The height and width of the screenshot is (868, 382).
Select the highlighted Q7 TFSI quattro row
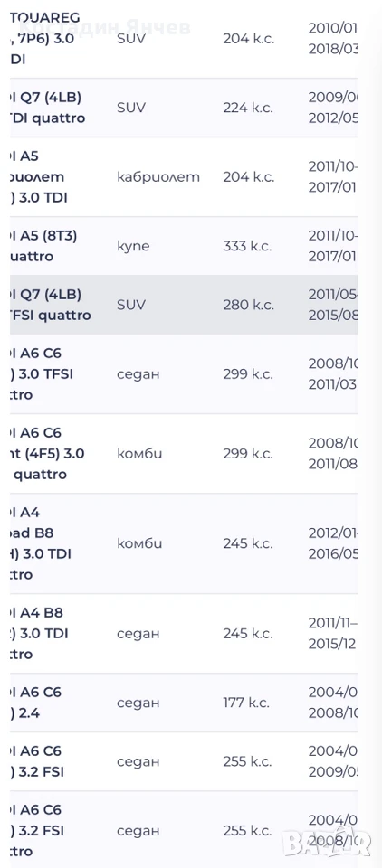tap(184, 305)
